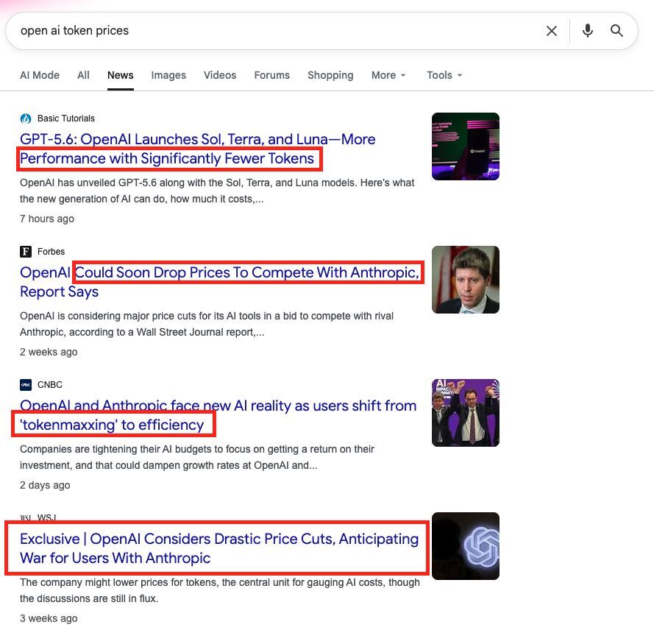Click snippet 'OpenAI is considering major price cuts'
This screenshot has width=654, height=644.
point(207,324)
